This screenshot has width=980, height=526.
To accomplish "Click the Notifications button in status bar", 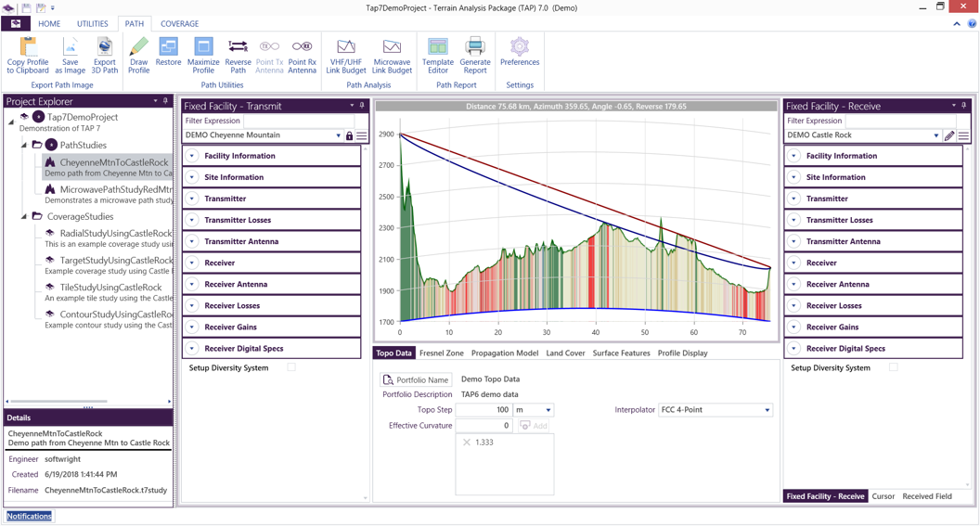I will click(30, 517).
